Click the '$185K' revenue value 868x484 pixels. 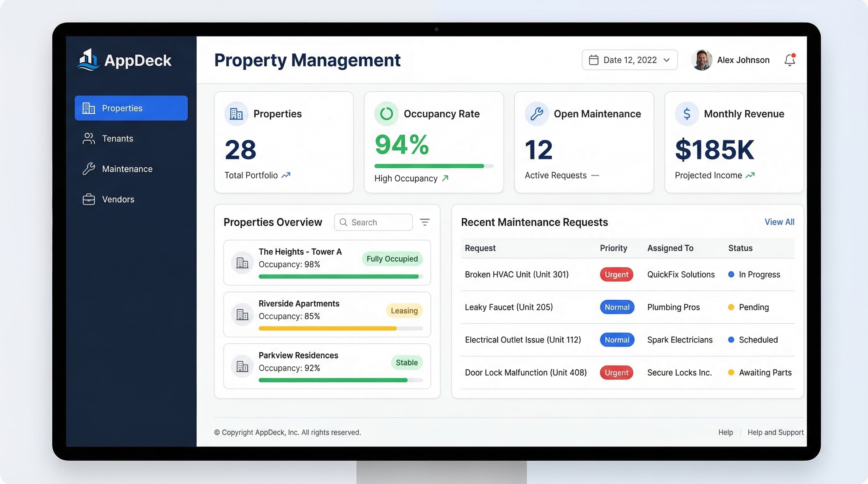pyautogui.click(x=714, y=149)
